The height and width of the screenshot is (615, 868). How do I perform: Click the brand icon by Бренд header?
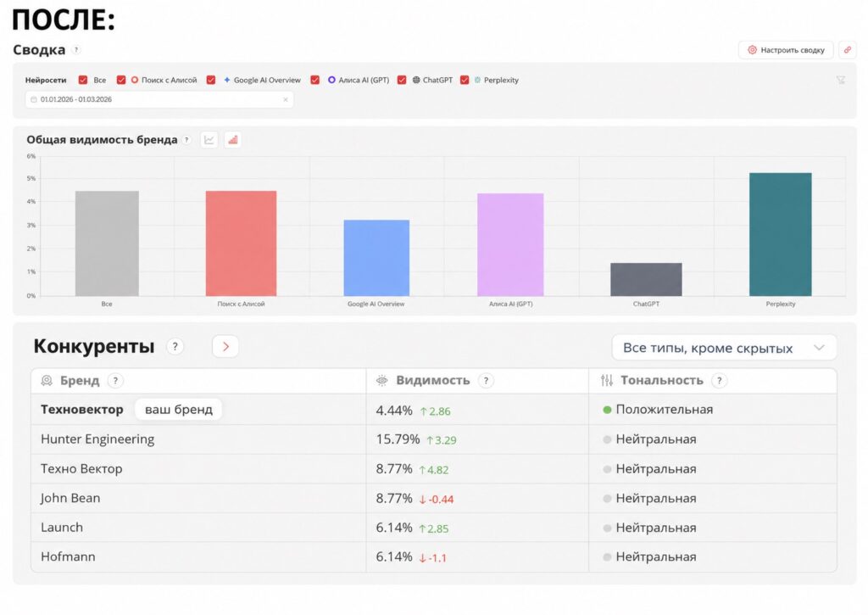(47, 381)
